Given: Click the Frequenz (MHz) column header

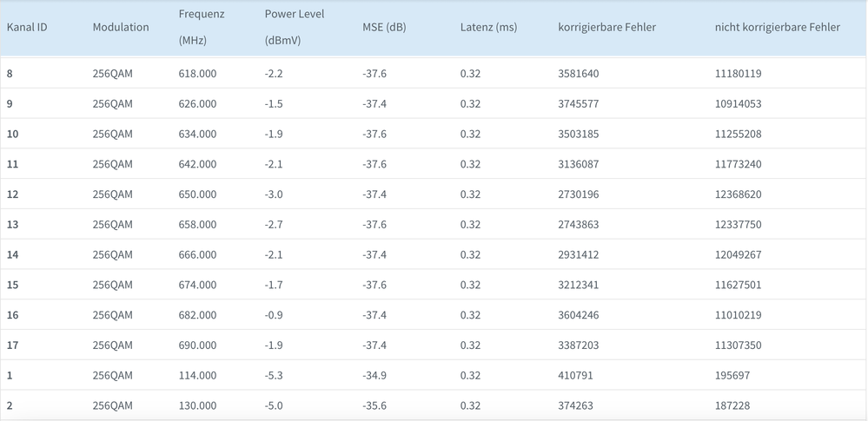Looking at the screenshot, I should pyautogui.click(x=202, y=27).
